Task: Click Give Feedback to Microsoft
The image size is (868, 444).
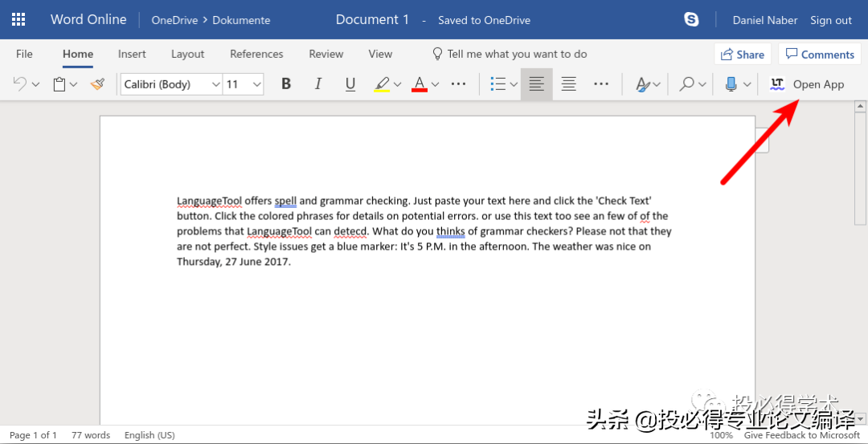Action: click(x=802, y=436)
